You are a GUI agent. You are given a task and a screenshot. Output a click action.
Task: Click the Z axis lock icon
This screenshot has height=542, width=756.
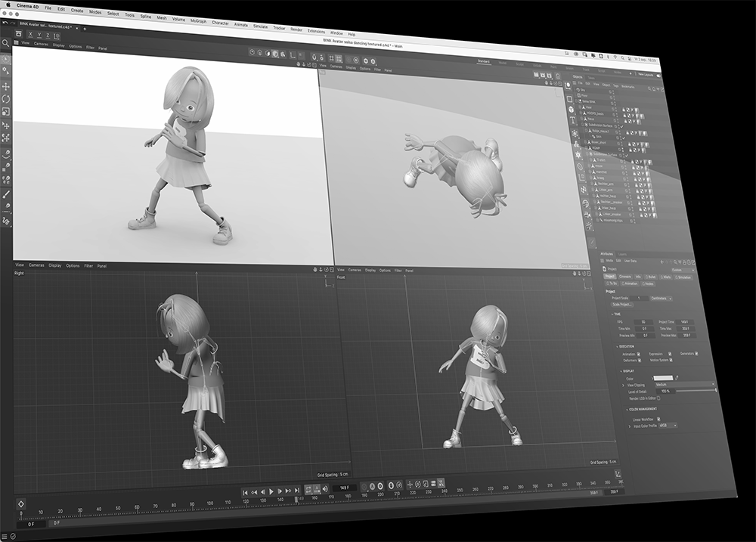pyautogui.click(x=48, y=36)
